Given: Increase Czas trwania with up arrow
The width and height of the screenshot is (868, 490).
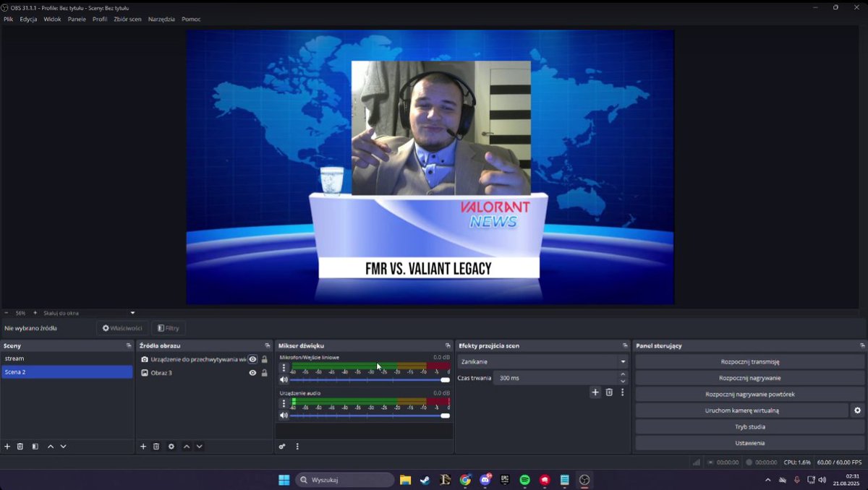Looking at the screenshot, I should (x=623, y=374).
